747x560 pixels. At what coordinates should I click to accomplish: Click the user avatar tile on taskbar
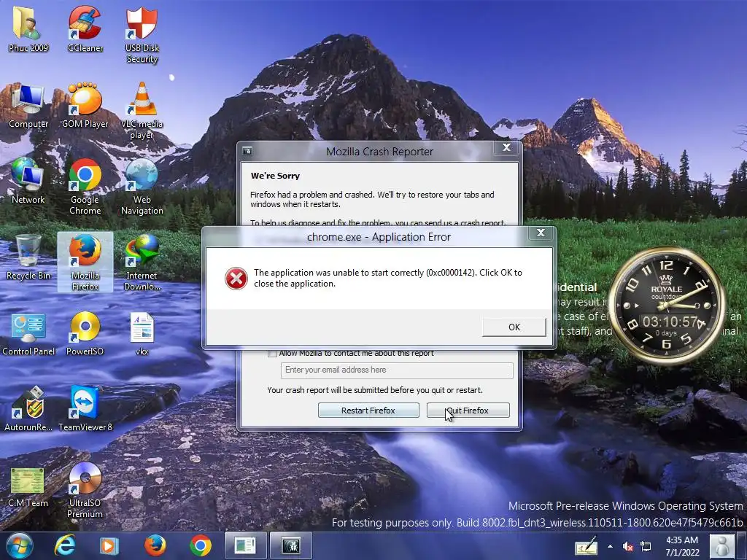(x=721, y=545)
